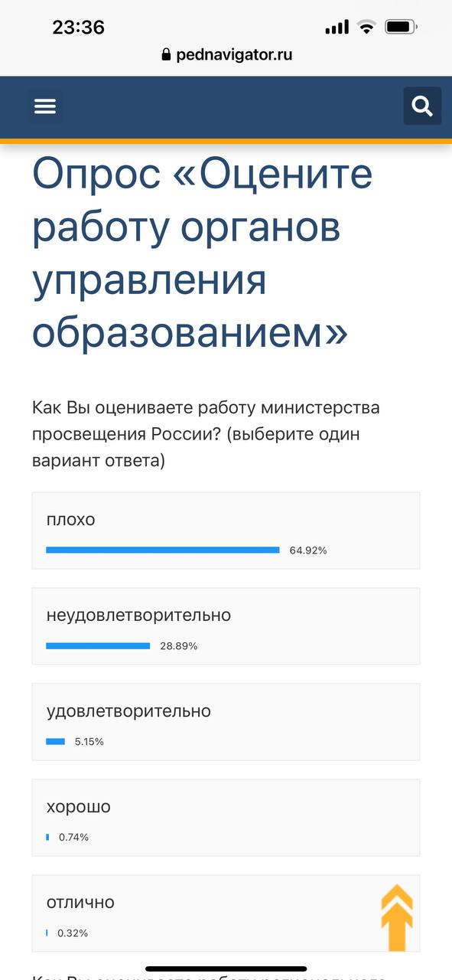Select the «хорошо» answer option
Viewport: 452px width, 980px height.
tap(226, 818)
